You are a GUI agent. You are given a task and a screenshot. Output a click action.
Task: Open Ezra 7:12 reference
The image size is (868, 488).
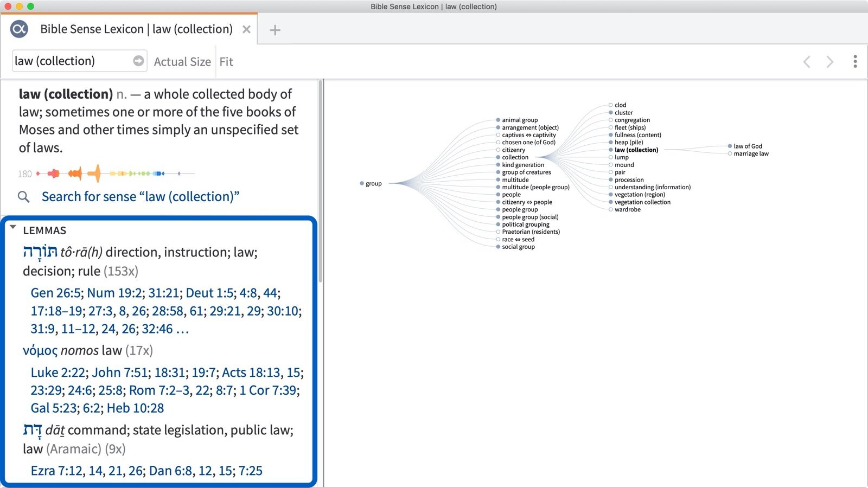pyautogui.click(x=56, y=471)
